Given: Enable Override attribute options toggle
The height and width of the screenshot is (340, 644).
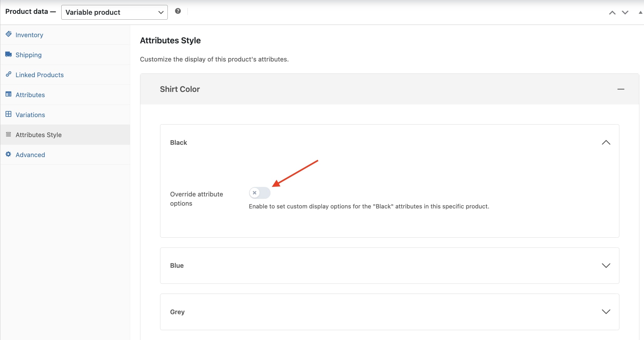Looking at the screenshot, I should (260, 193).
